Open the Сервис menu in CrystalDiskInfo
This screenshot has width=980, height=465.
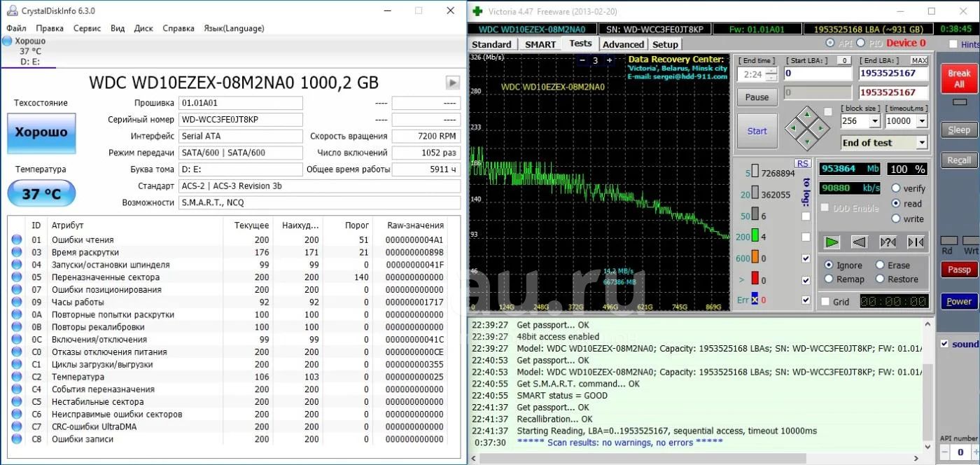87,28
